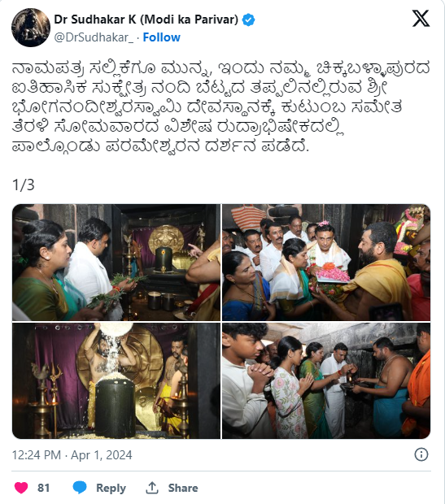Click the Kannada tweet text body
The image size is (445, 504).
coord(220,106)
